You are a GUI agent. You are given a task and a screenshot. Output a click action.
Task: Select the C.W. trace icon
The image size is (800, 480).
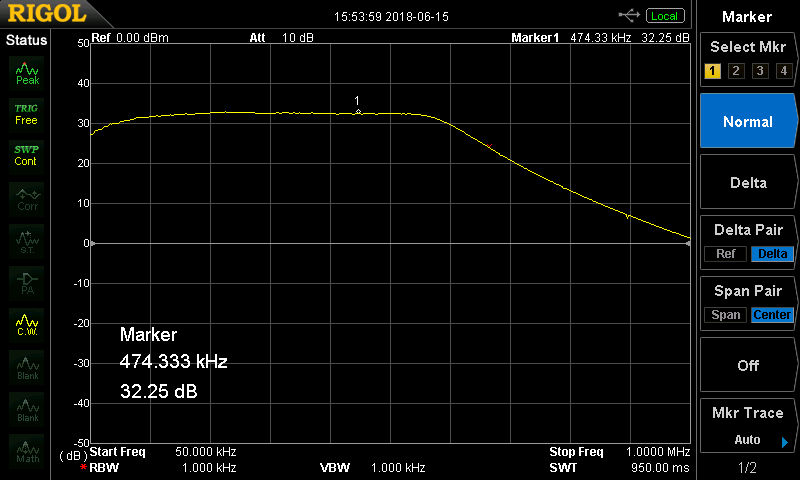click(x=27, y=325)
